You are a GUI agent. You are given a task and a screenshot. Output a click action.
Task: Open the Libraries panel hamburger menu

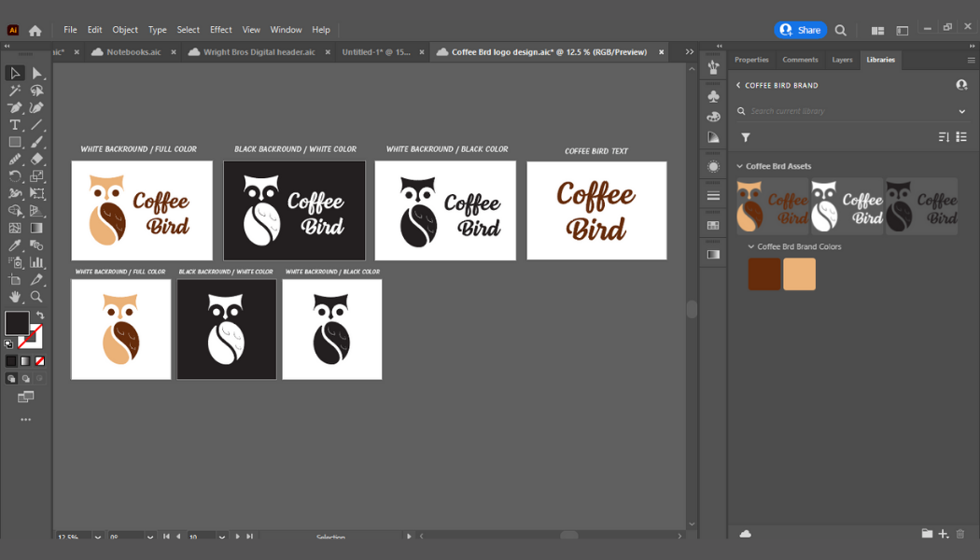pyautogui.click(x=972, y=61)
